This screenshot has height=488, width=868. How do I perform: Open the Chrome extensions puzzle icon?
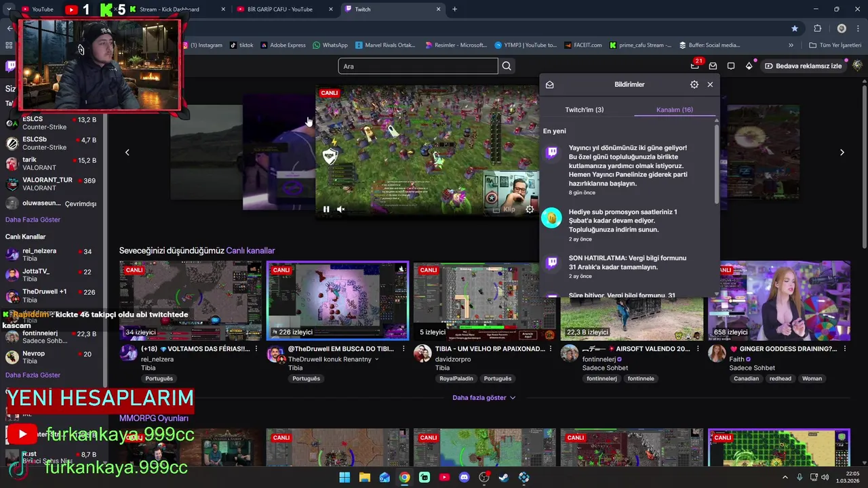(817, 28)
